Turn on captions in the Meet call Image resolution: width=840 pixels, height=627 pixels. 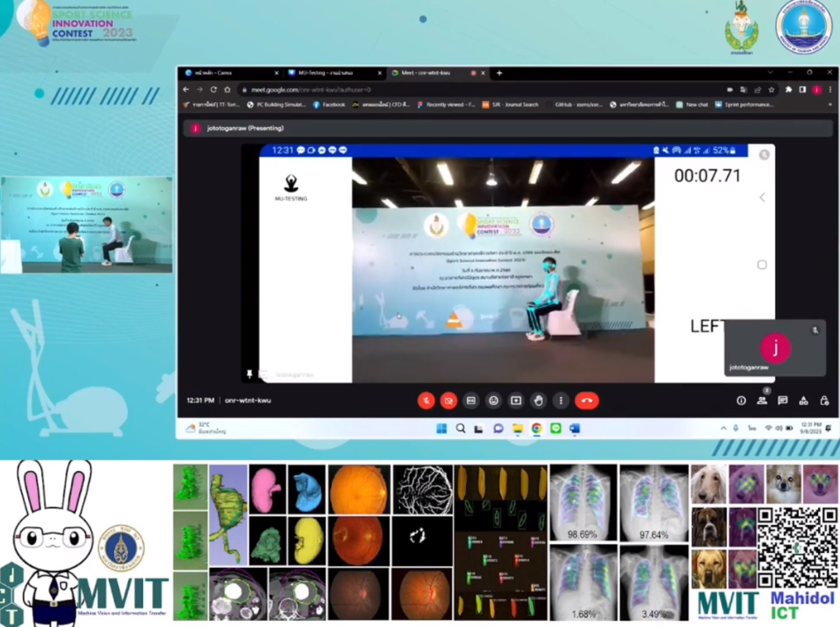pyautogui.click(x=471, y=401)
